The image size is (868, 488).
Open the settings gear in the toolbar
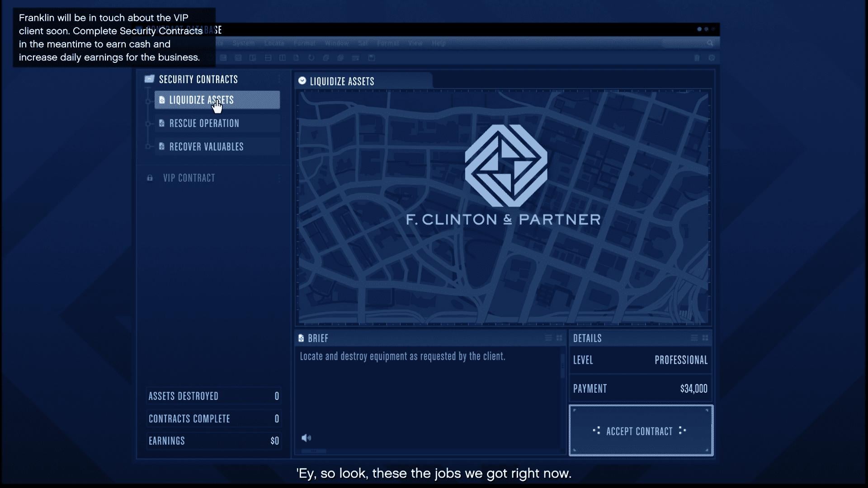click(712, 58)
